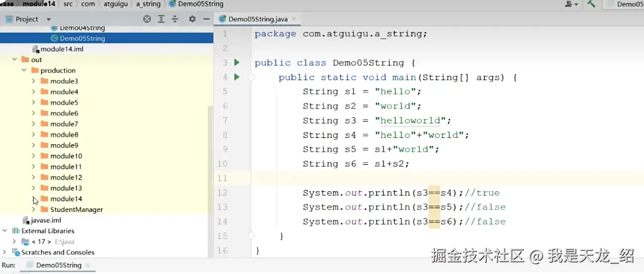Hide the Project panel with minus icon
This screenshot has height=274, width=644.
click(x=206, y=19)
